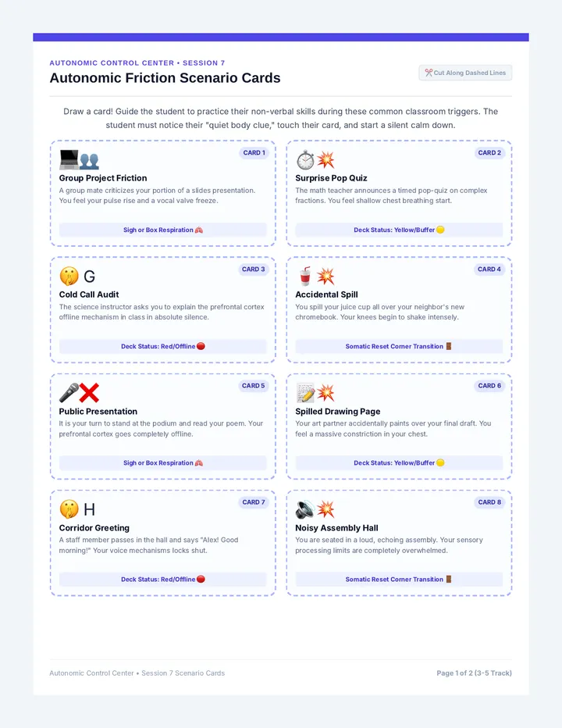
Task: Click the juice cup icon on Accidental Spill
Action: [305, 277]
